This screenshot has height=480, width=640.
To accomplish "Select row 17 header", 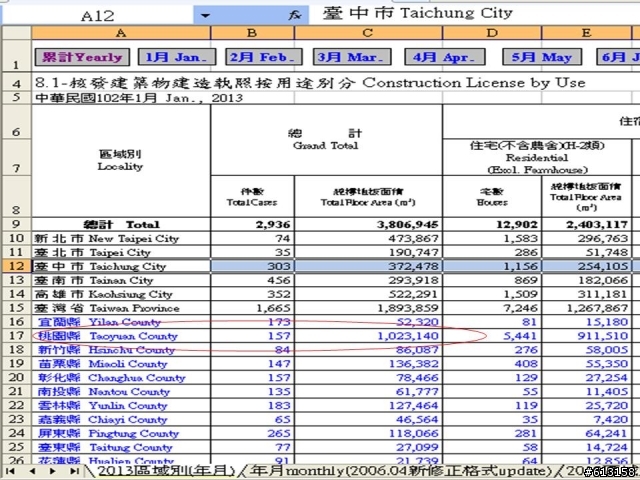I will tap(16, 336).
